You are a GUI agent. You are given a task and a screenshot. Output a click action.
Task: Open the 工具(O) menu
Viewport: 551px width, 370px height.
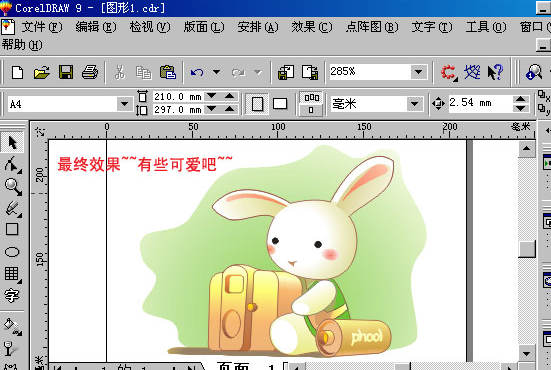coord(486,27)
